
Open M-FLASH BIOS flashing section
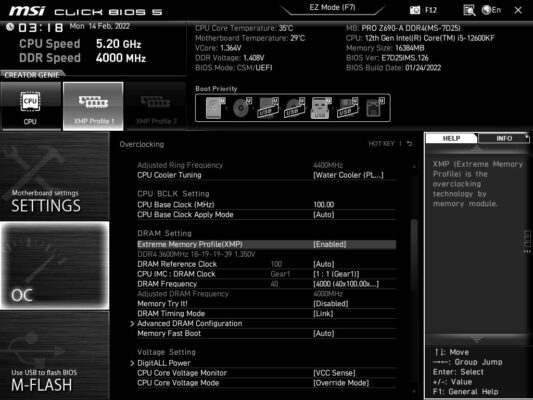pyautogui.click(x=54, y=355)
